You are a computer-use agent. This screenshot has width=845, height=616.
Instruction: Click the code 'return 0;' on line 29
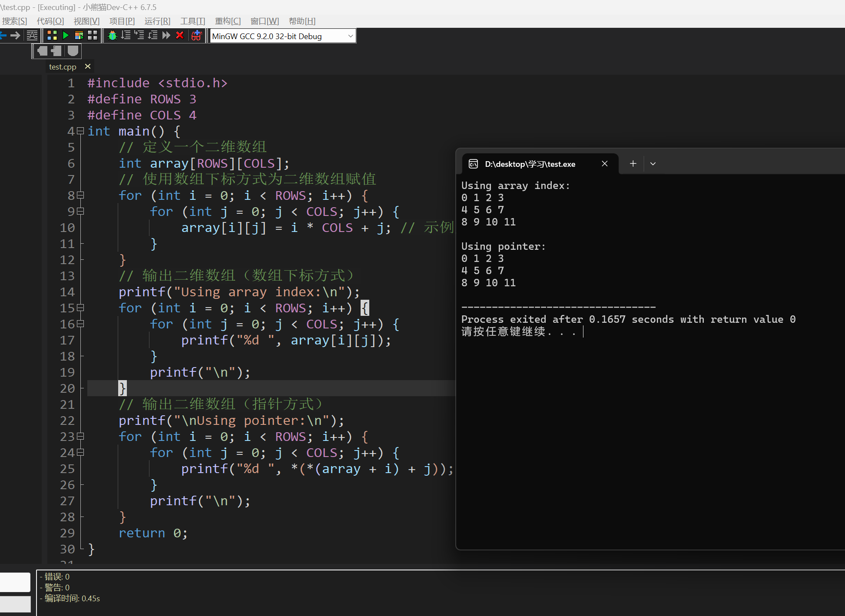tap(153, 533)
